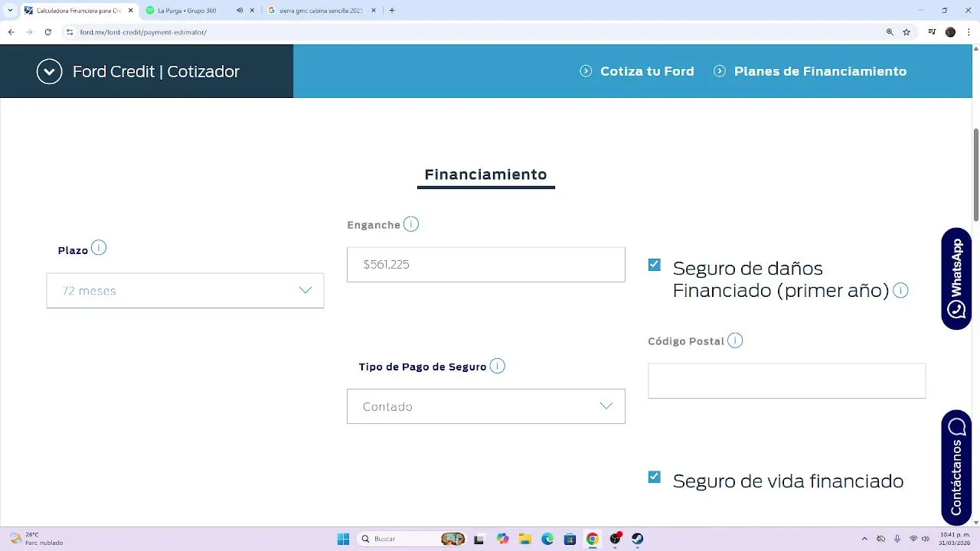Click the Código Postal input field
Viewport: 980px width, 551px height.
pyautogui.click(x=786, y=380)
